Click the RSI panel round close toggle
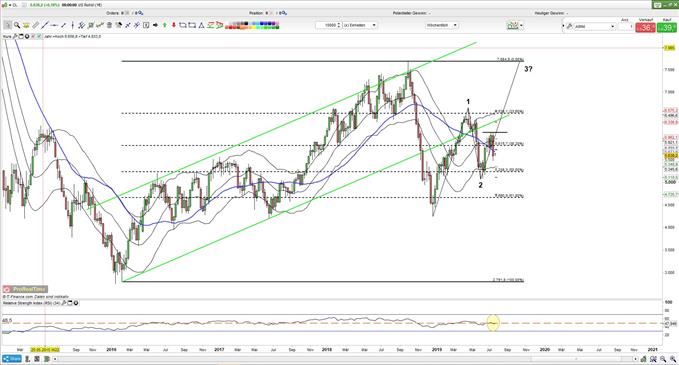The width and height of the screenshot is (679, 365). 76,303
